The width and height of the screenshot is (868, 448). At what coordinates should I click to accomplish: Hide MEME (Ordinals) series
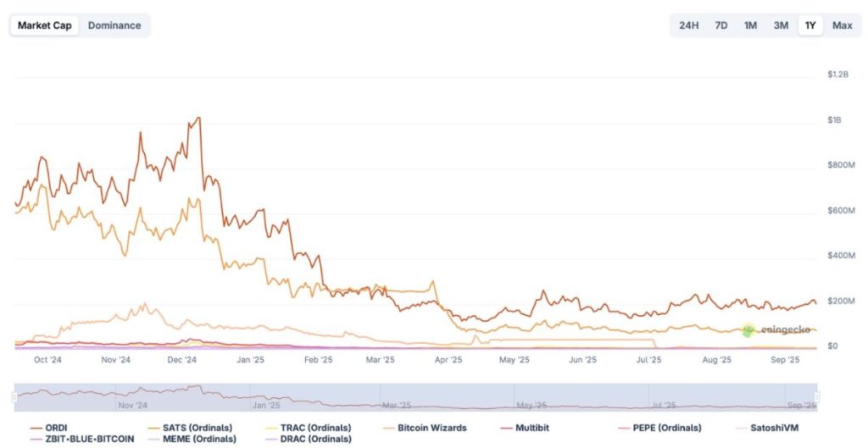(192, 440)
